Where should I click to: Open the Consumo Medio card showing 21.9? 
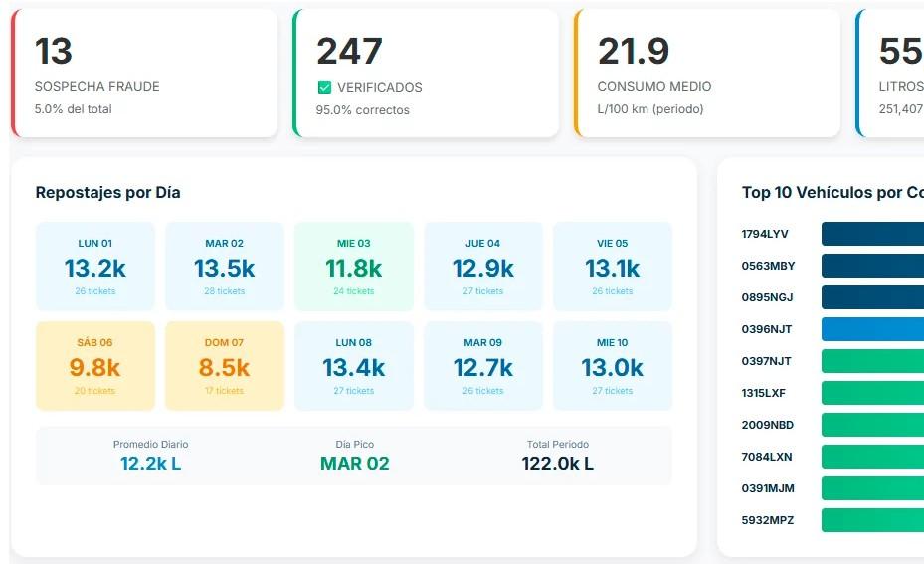point(707,73)
